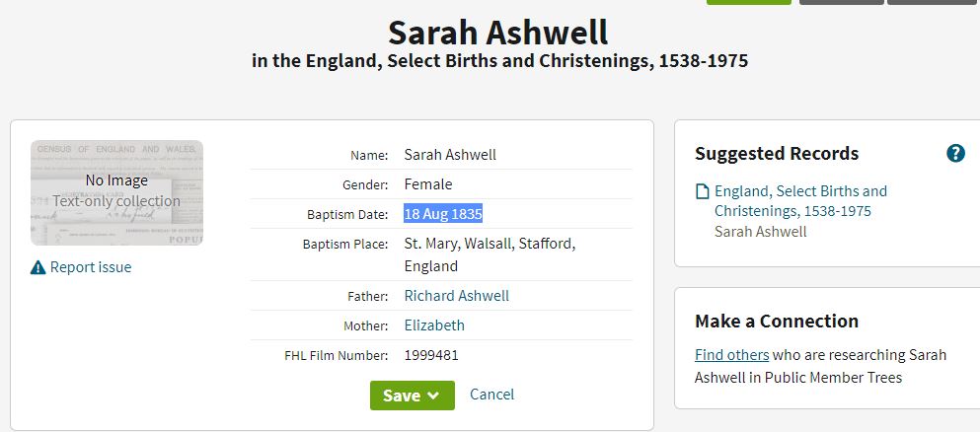Click the Find others link
Screen dimensions: 980x432
[x=732, y=355]
